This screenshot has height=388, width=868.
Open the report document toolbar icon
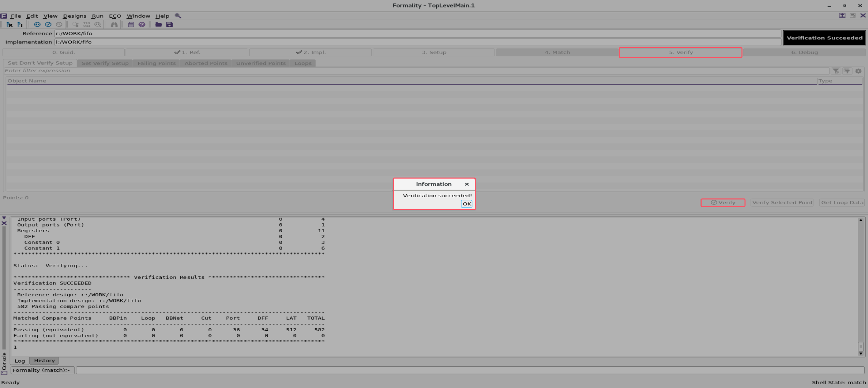(131, 24)
